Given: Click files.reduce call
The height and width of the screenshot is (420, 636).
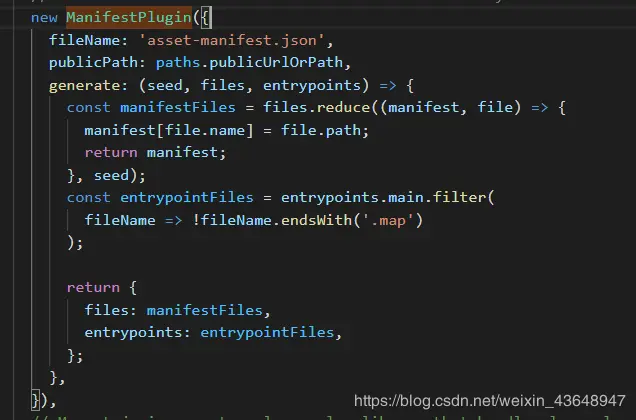Looking at the screenshot, I should [x=316, y=108].
